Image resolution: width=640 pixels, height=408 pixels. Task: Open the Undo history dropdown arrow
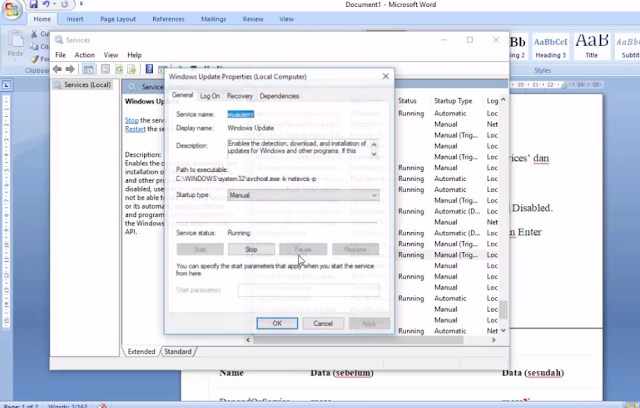(x=54, y=4)
